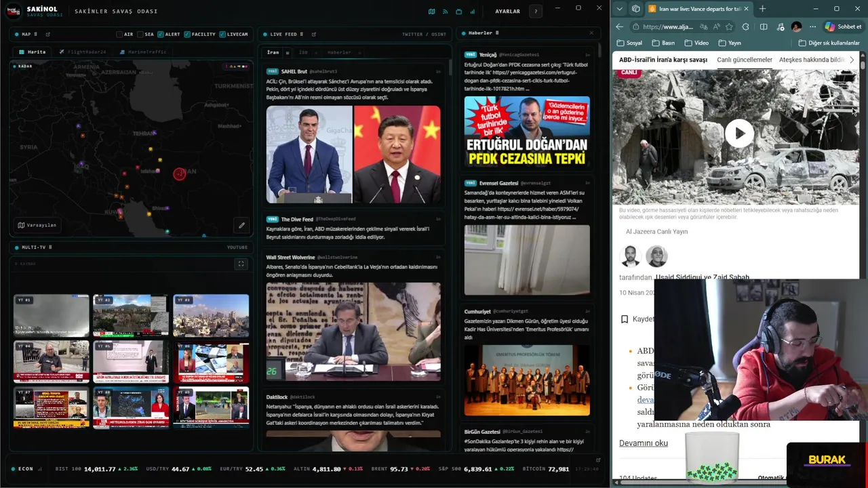Viewport: 868px width, 488px height.
Task: Click the BIST 100 ticker value 14,011.77
Action: [x=100, y=469]
